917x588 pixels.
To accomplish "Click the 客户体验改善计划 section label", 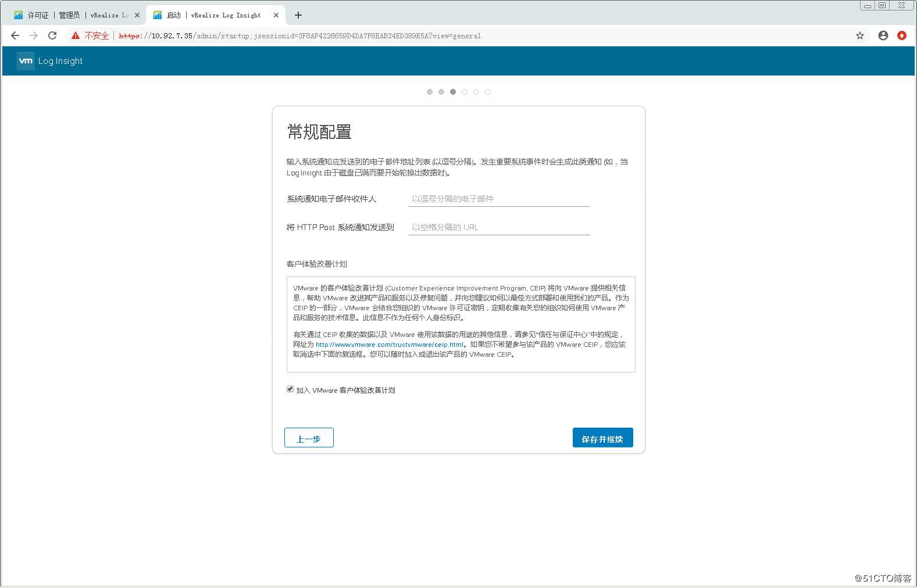I will click(317, 264).
